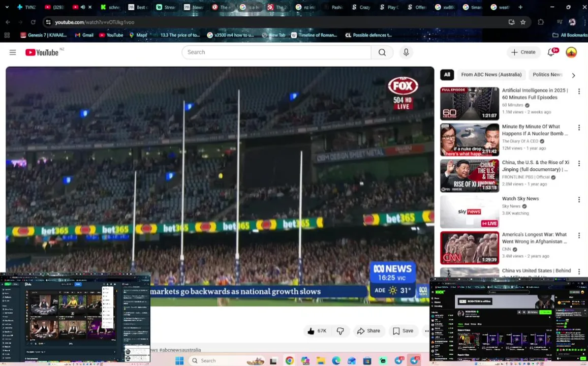Image resolution: width=588 pixels, height=366 pixels.
Task: Open Chrome extensions puzzle icon
Action: 541,22
